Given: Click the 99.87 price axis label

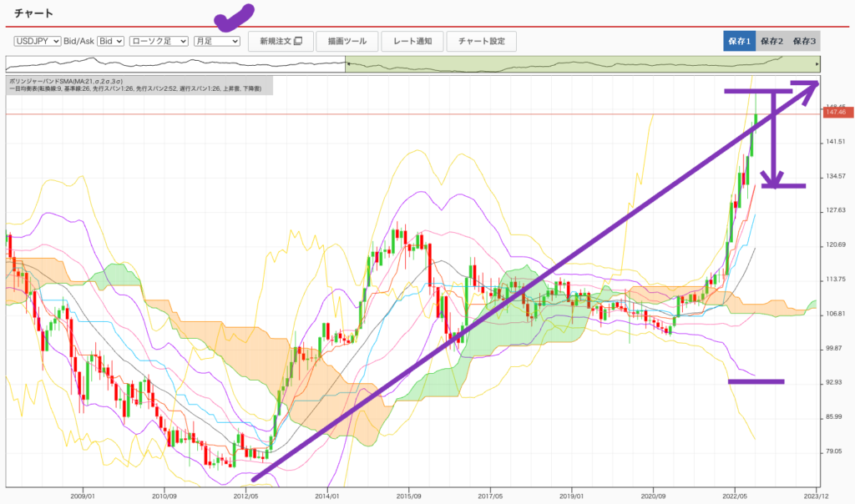Looking at the screenshot, I should tap(835, 348).
